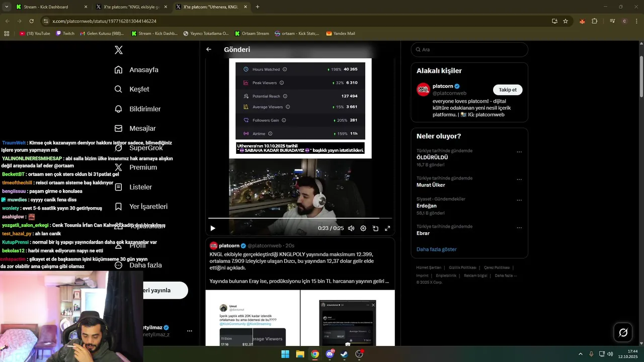Open Keşfet search page
The width and height of the screenshot is (644, 362).
point(132,89)
